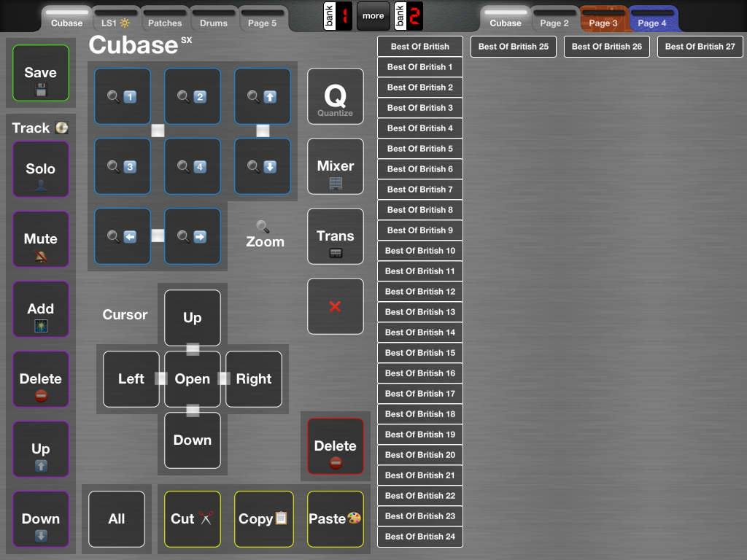The image size is (747, 560).
Task: Mute the selected track
Action: 41,239
